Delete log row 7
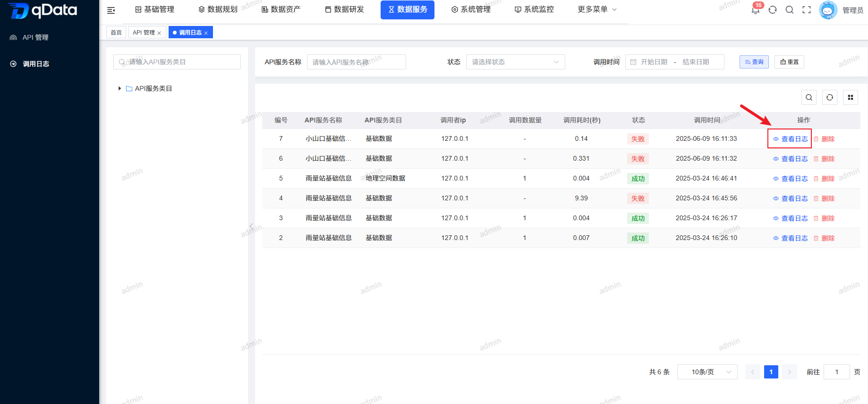 point(824,139)
